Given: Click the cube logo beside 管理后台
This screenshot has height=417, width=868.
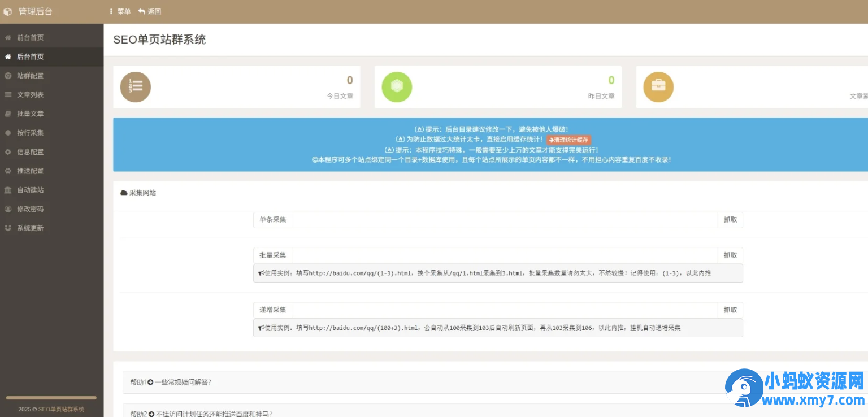Looking at the screenshot, I should 7,11.
